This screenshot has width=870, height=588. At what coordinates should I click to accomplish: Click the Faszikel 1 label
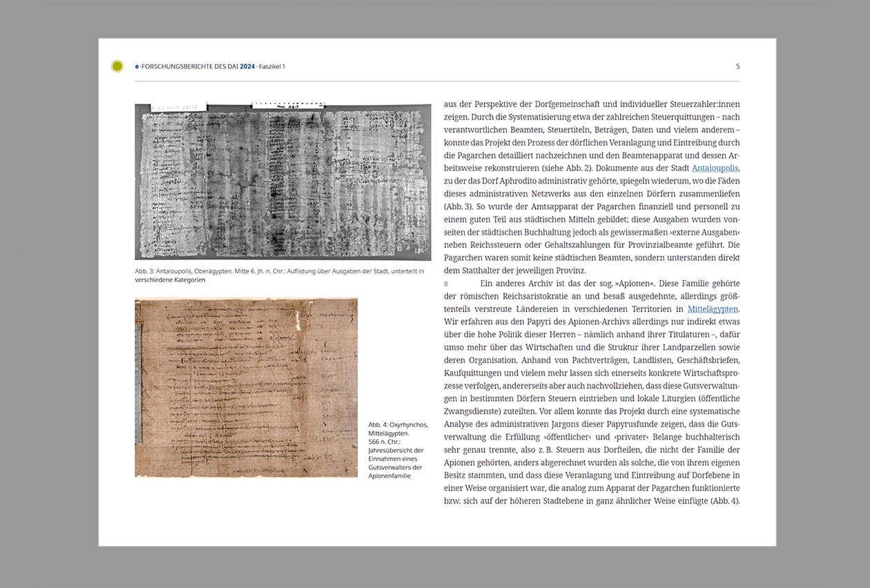click(x=270, y=66)
